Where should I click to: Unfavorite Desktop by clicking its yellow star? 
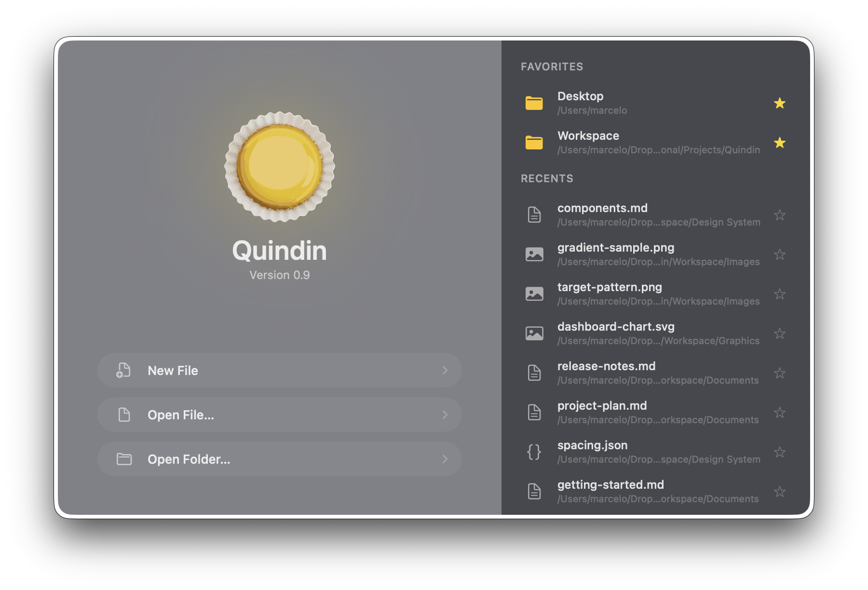pos(780,103)
